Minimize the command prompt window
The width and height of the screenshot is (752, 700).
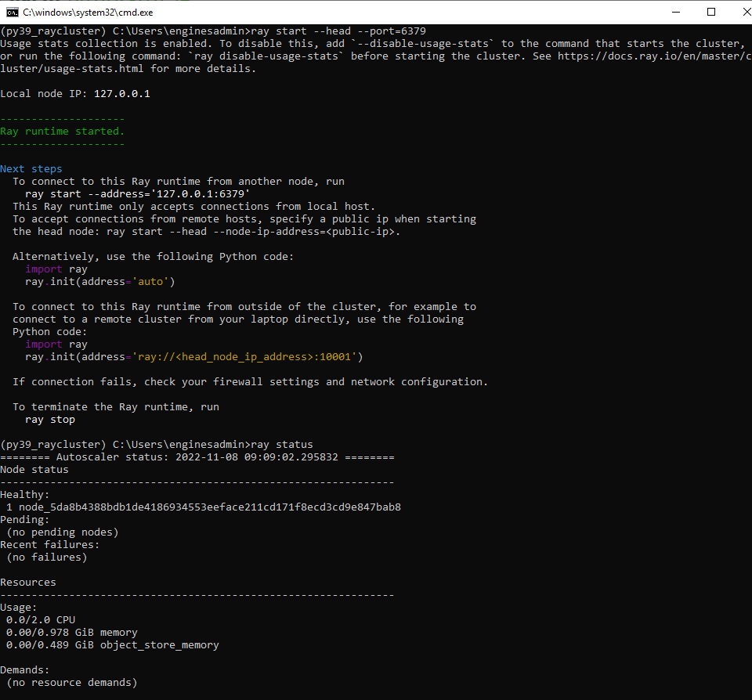click(677, 12)
